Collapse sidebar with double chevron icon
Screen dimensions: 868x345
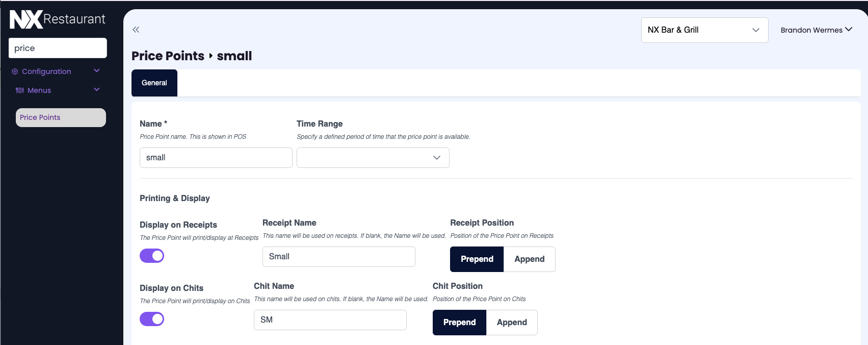point(136,30)
